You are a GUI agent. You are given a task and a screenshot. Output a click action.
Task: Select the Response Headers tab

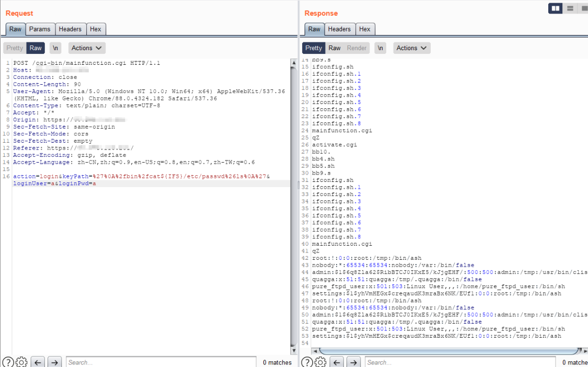pos(339,29)
